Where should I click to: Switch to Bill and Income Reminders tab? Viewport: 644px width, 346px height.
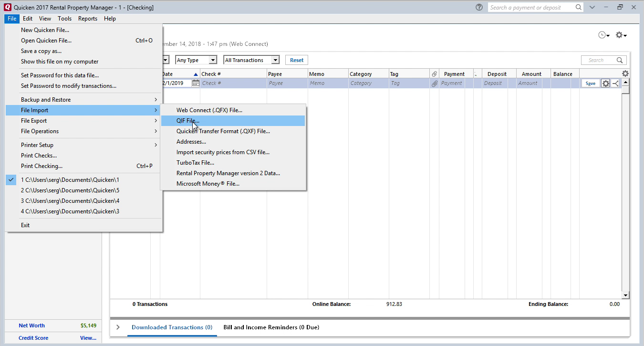[271, 327]
